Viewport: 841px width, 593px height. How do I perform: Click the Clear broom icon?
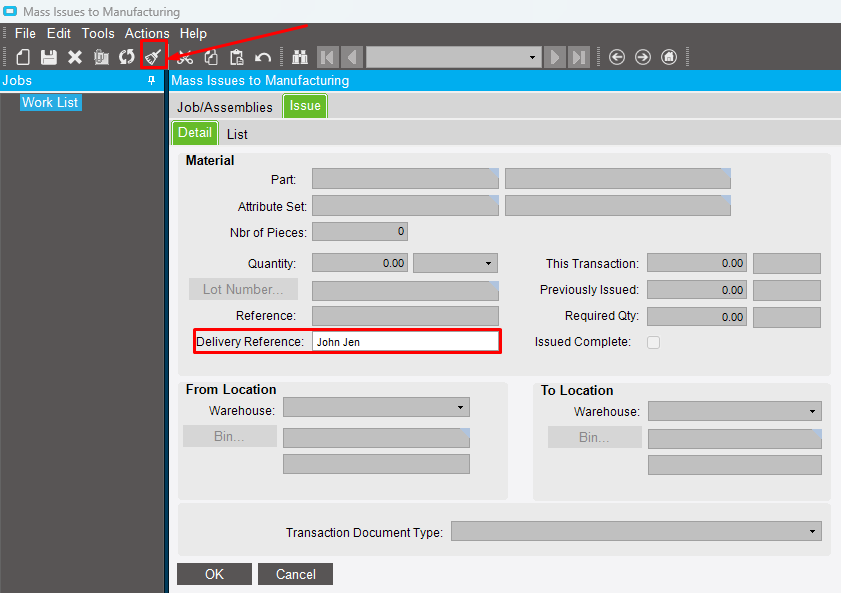(x=153, y=57)
